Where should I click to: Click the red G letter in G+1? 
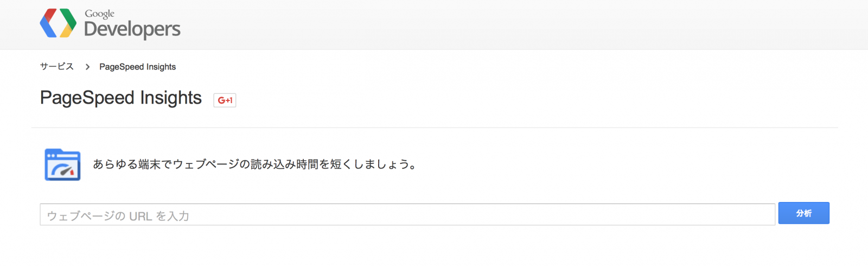[x=221, y=100]
